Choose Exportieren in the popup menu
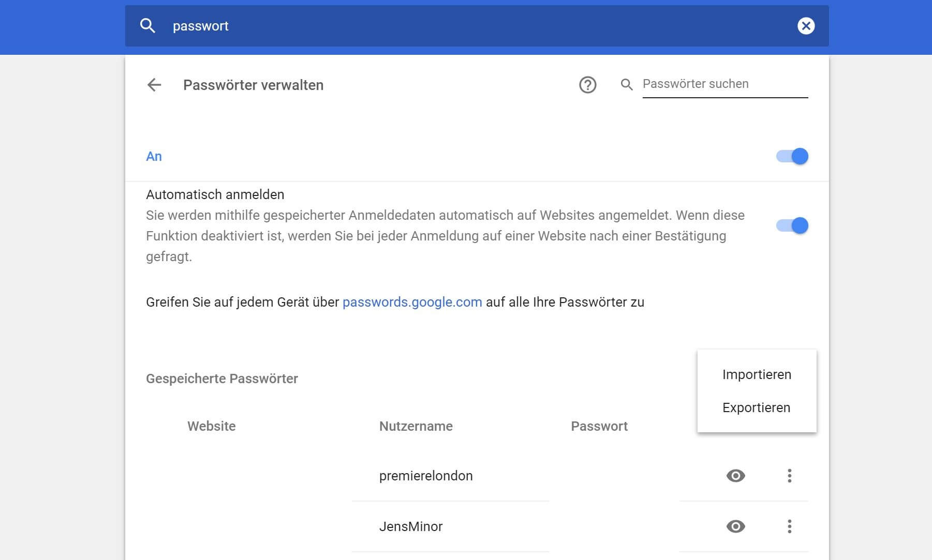The image size is (932, 560). point(756,407)
